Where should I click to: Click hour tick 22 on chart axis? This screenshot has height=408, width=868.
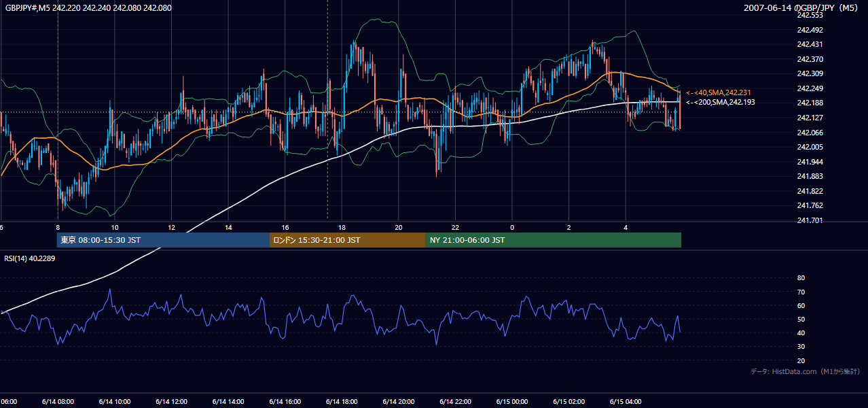(455, 228)
